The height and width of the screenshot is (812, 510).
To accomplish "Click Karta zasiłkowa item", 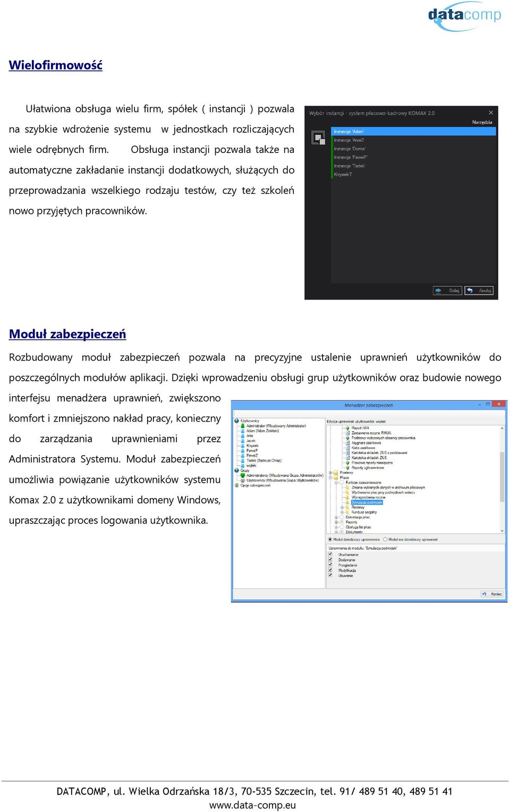I will tap(363, 448).
